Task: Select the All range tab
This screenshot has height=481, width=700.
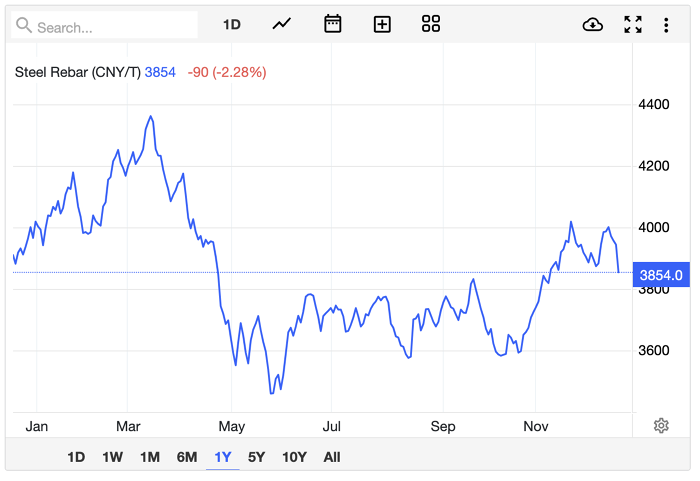Action: [x=332, y=457]
